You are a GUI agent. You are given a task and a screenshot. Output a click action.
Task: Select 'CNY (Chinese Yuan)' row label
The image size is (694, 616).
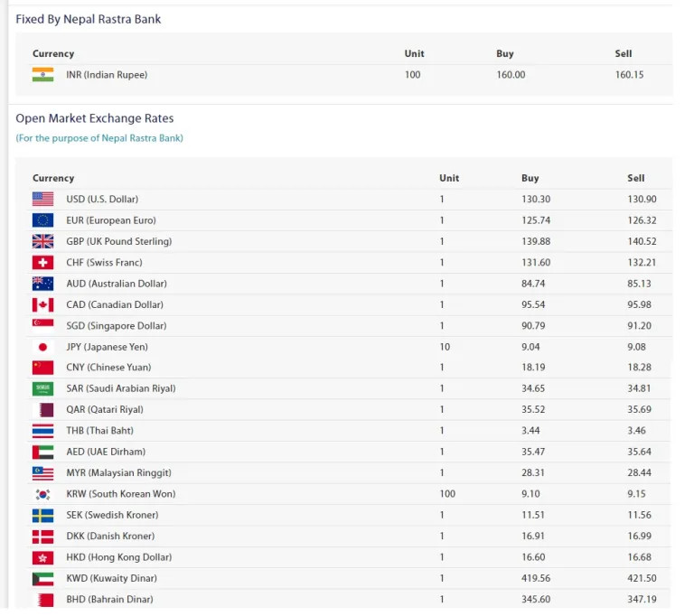click(108, 368)
